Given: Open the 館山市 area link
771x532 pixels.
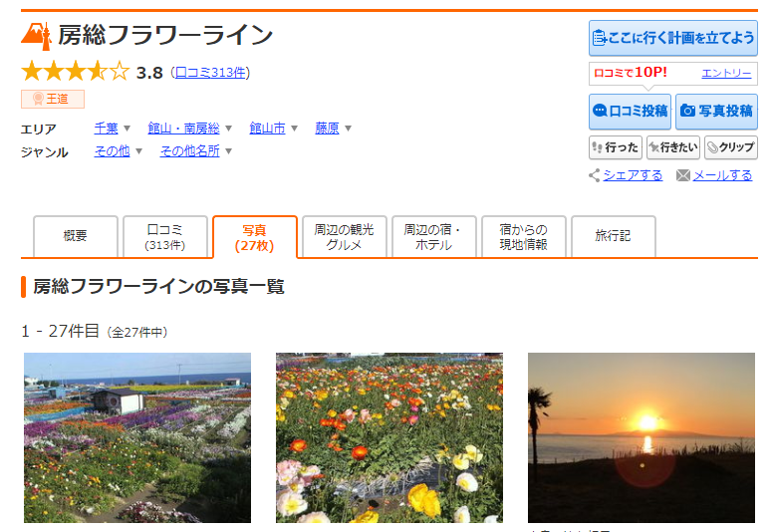Looking at the screenshot, I should pyautogui.click(x=268, y=129).
